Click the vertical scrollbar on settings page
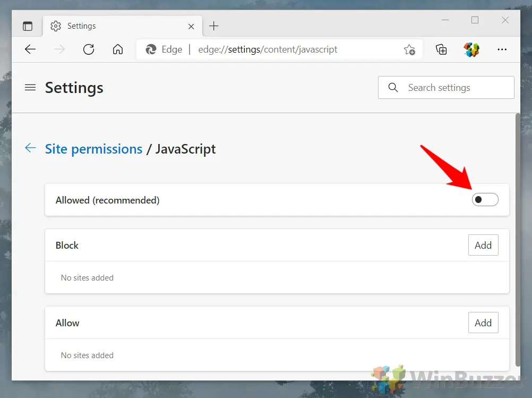532x398 pixels. [x=518, y=239]
